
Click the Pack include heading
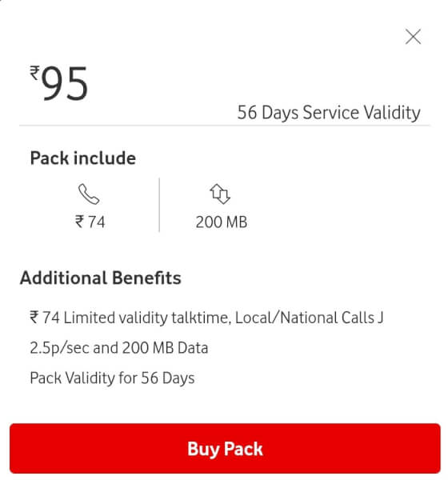tap(83, 158)
